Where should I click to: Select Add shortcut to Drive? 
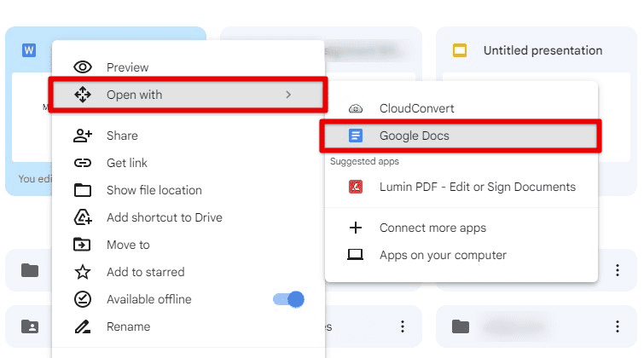click(x=189, y=217)
